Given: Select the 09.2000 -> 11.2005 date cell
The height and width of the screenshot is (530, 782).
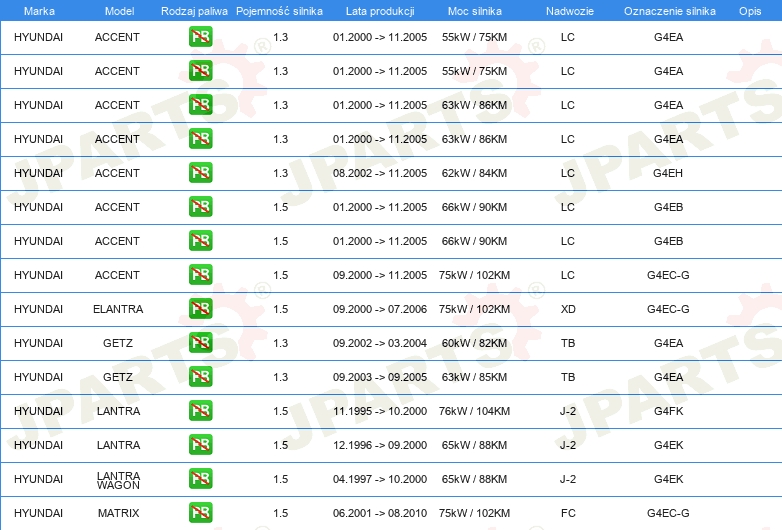Looking at the screenshot, I should (x=380, y=275).
